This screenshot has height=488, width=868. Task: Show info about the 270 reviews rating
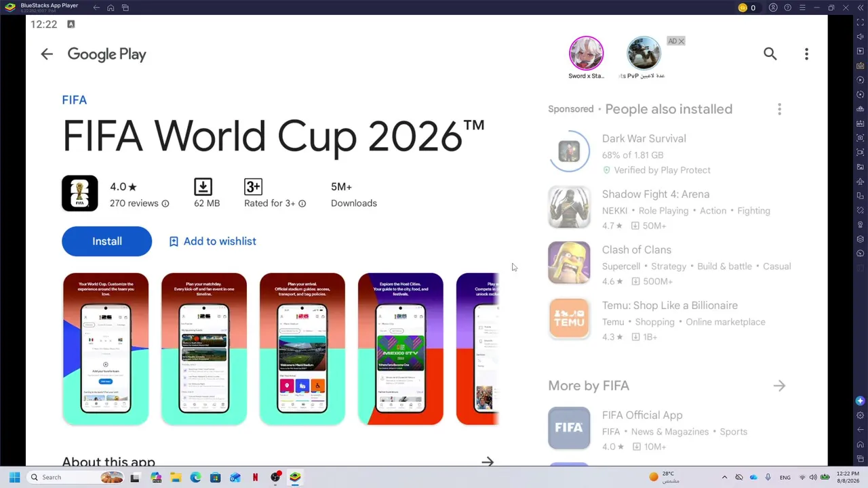point(165,203)
